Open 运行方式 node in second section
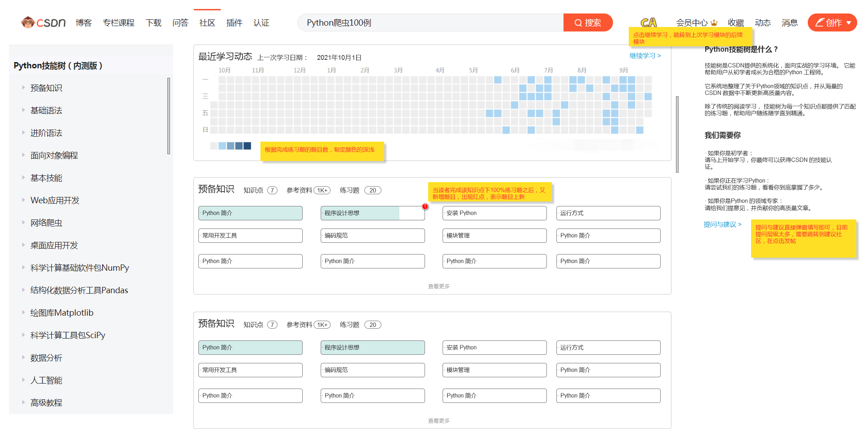 (608, 348)
